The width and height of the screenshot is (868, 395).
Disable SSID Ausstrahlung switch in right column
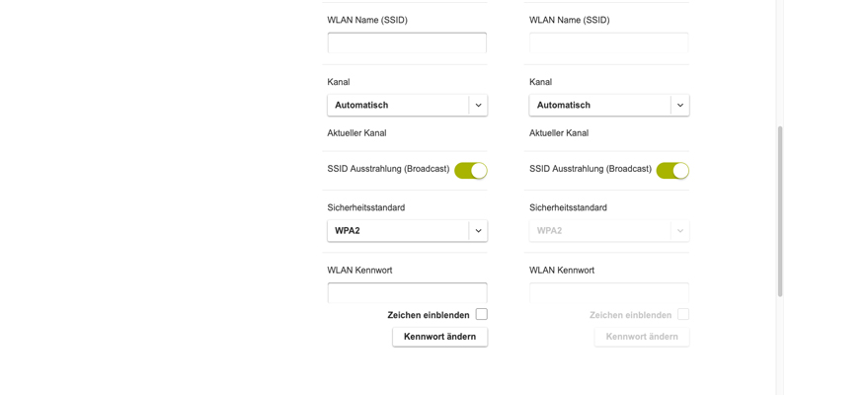(x=672, y=171)
